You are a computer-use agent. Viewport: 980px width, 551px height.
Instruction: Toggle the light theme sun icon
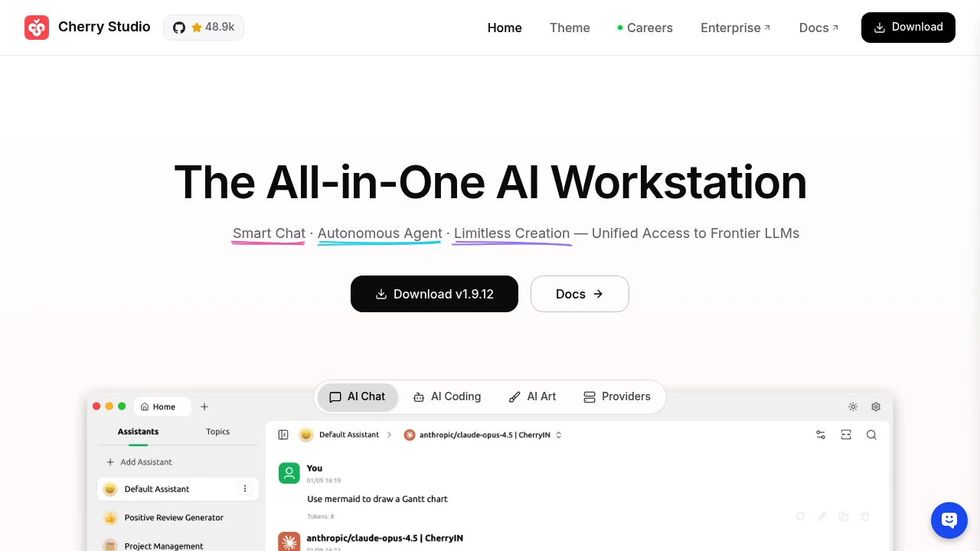click(853, 407)
